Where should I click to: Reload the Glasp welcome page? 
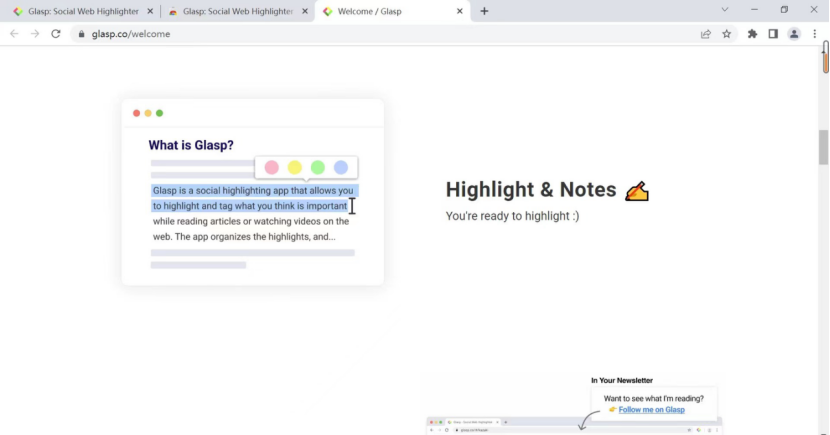pyautogui.click(x=56, y=34)
